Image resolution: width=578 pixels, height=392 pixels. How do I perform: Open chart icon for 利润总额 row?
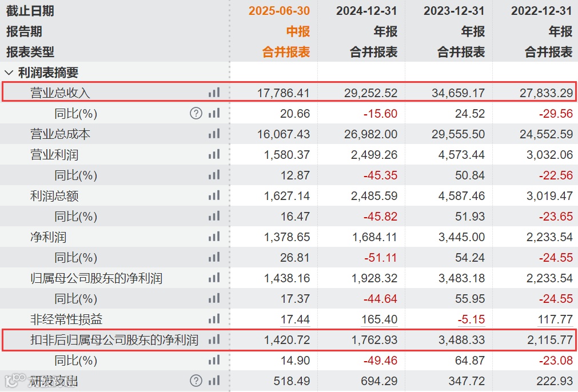click(214, 195)
